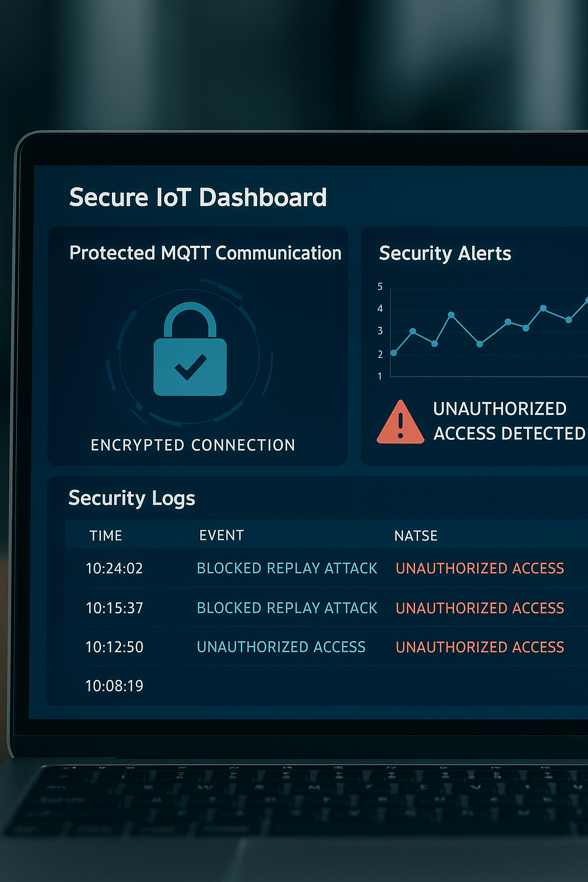Click orange Unauthorized Access status in 10:24:02 row
The height and width of the screenshot is (882, 588).
coord(480,568)
